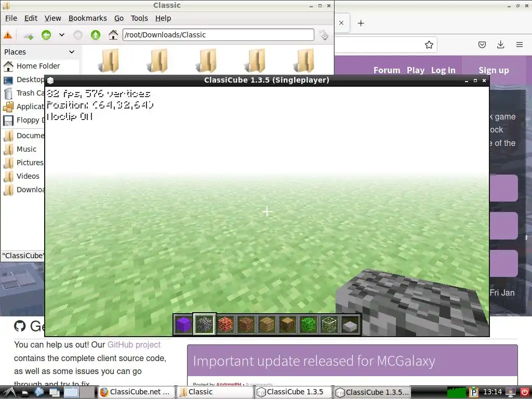Go forward using the greyed-out arrow

[78, 35]
